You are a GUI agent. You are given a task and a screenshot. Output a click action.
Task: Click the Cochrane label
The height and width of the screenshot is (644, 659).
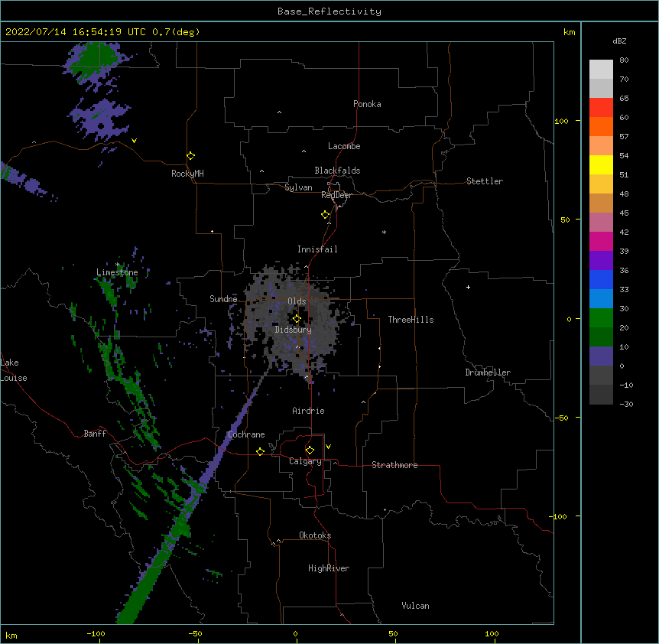246,434
